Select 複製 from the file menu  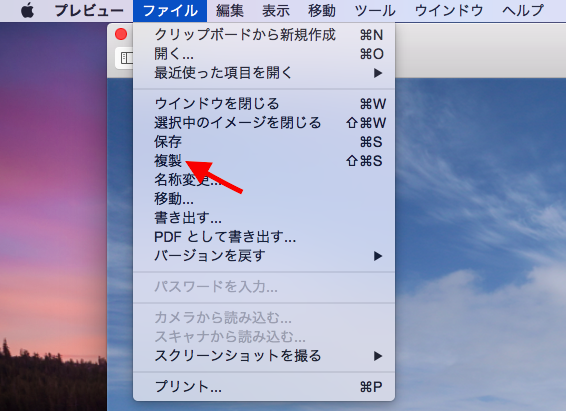264,161
